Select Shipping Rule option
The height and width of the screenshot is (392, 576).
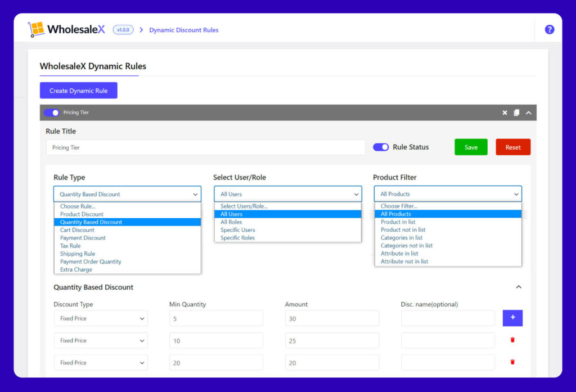pos(128,254)
